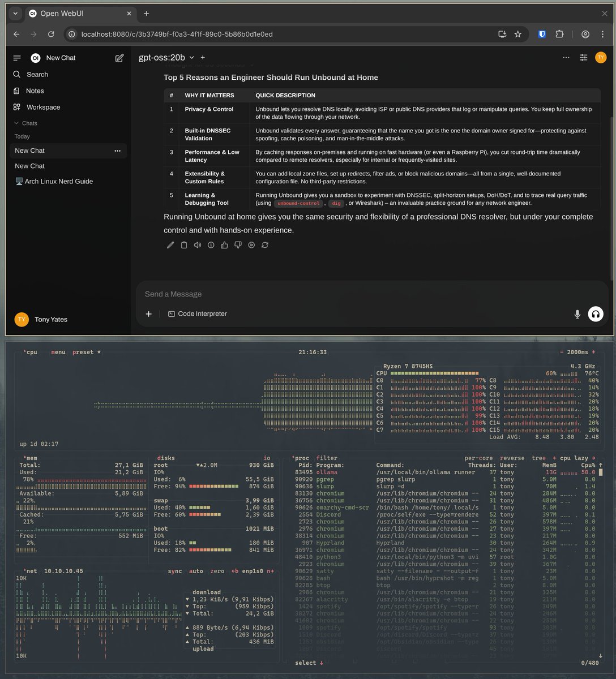Open browser extensions puzzle icon
The width and height of the screenshot is (616, 679).
[559, 34]
